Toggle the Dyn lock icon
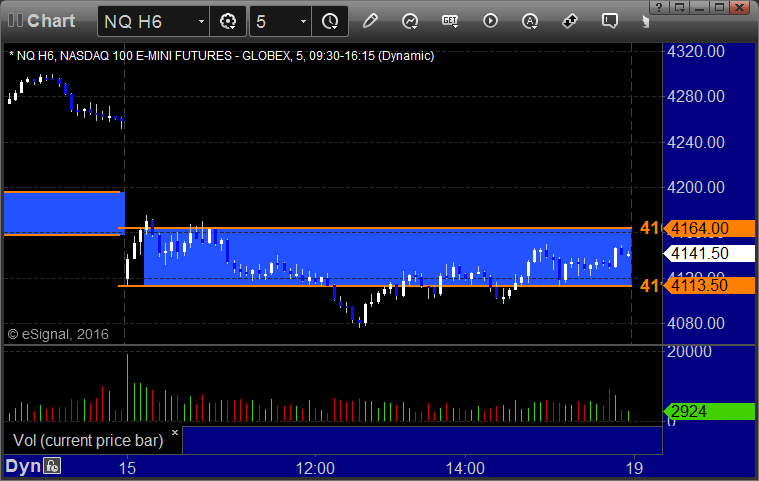759x481 pixels. click(52, 466)
